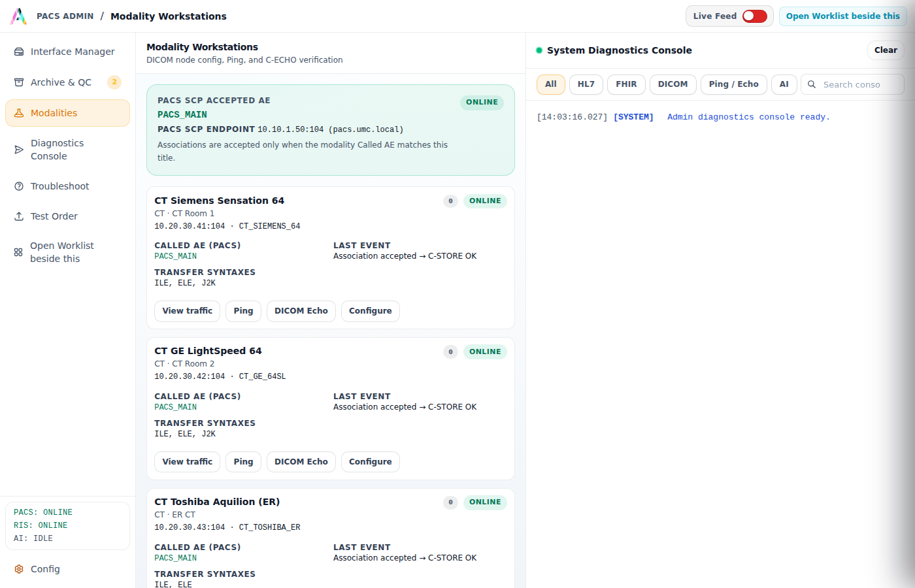Filter console by DICOM
Screen dimensions: 915x588
[x=673, y=84]
